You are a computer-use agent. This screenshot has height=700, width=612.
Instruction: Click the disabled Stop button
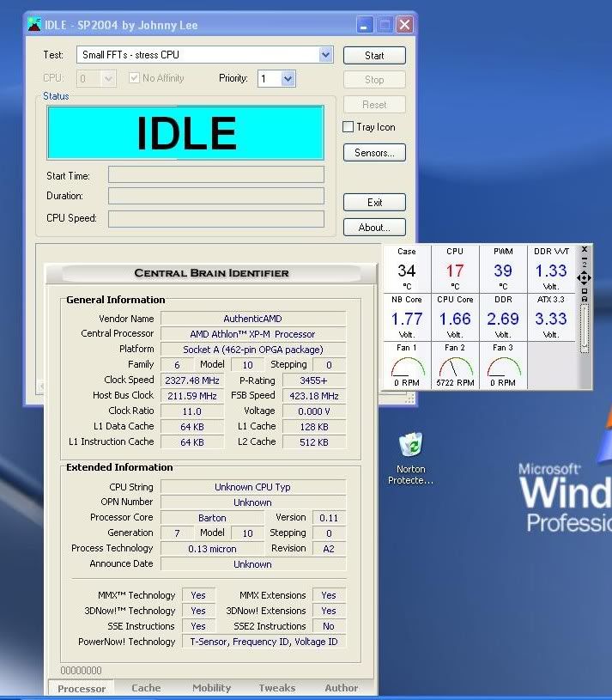point(374,80)
